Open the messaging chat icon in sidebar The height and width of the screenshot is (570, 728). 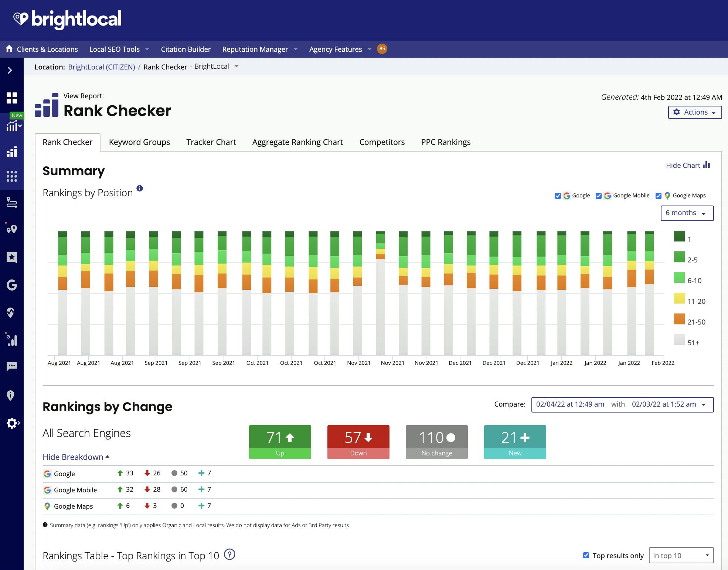12,366
